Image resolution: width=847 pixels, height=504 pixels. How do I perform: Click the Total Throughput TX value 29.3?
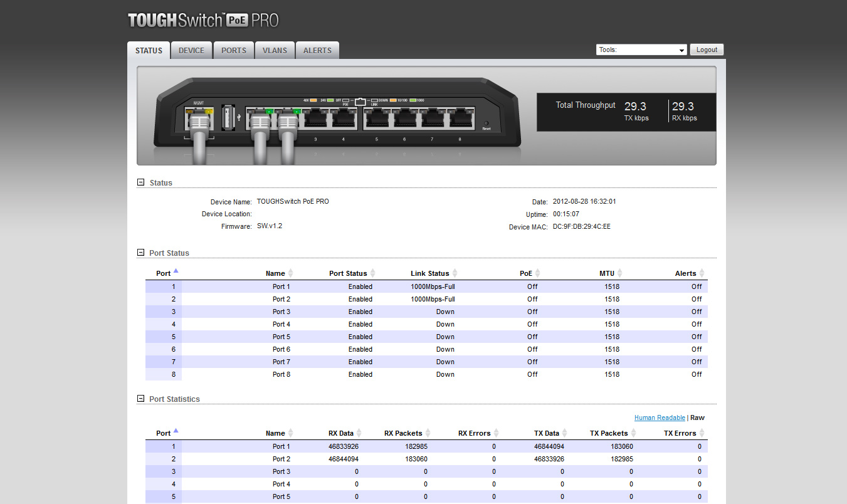click(x=635, y=107)
